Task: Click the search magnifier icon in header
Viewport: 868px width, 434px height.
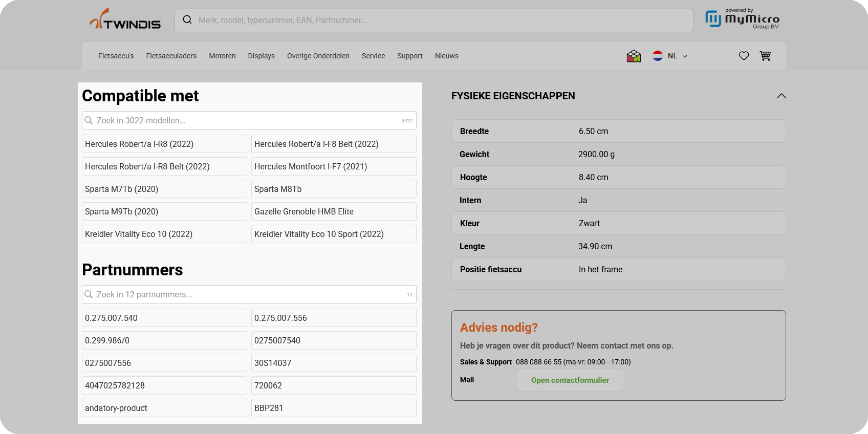Action: (187, 20)
